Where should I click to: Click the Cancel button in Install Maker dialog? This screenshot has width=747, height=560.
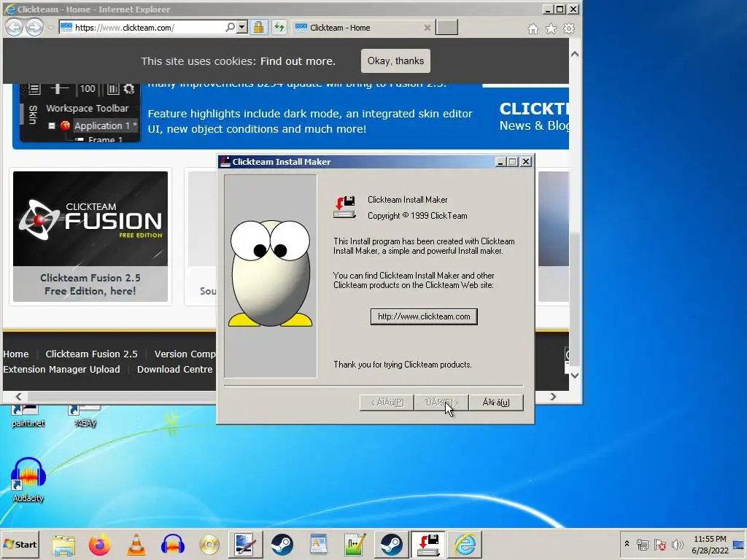(496, 402)
